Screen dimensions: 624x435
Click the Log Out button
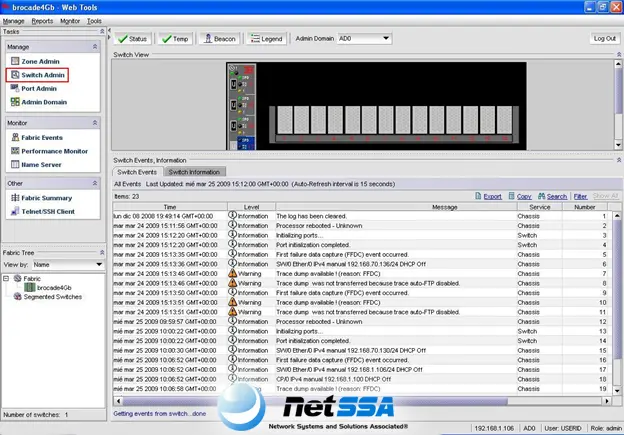click(x=604, y=39)
